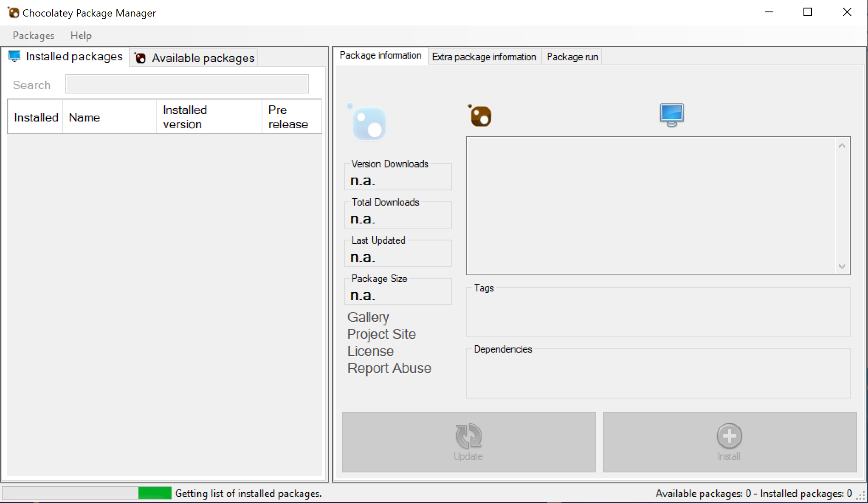The width and height of the screenshot is (868, 503).
Task: Click the resize grip in status bar corner
Action: click(862, 495)
